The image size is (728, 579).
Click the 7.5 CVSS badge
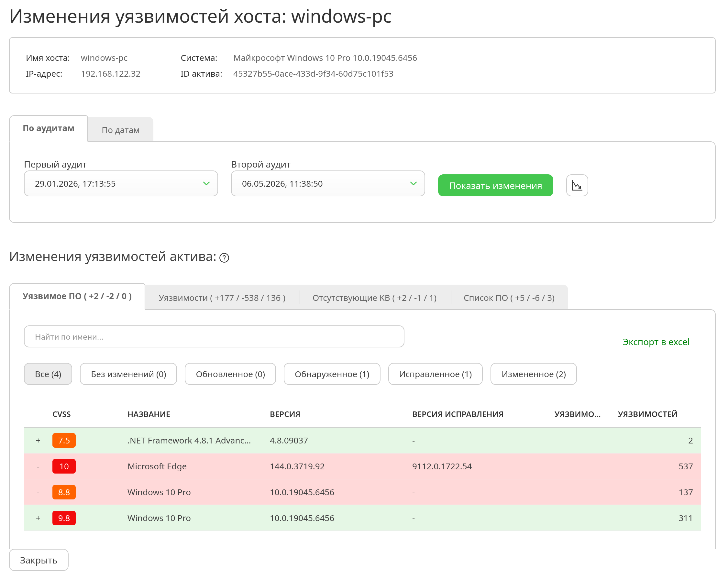coord(64,440)
